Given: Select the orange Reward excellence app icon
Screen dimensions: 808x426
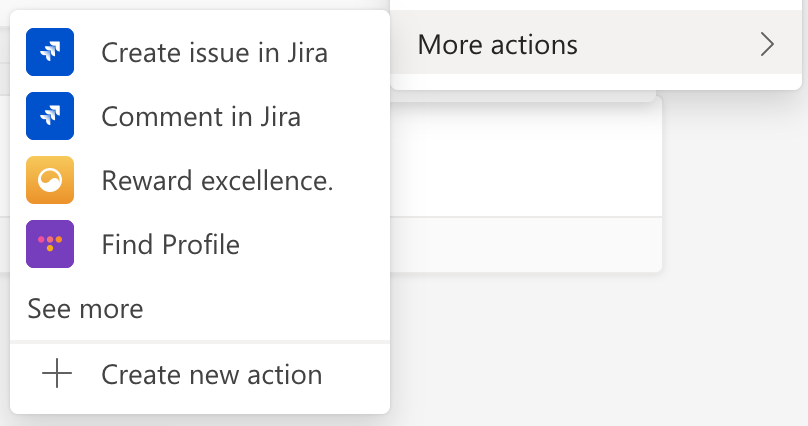Looking at the screenshot, I should tap(50, 180).
